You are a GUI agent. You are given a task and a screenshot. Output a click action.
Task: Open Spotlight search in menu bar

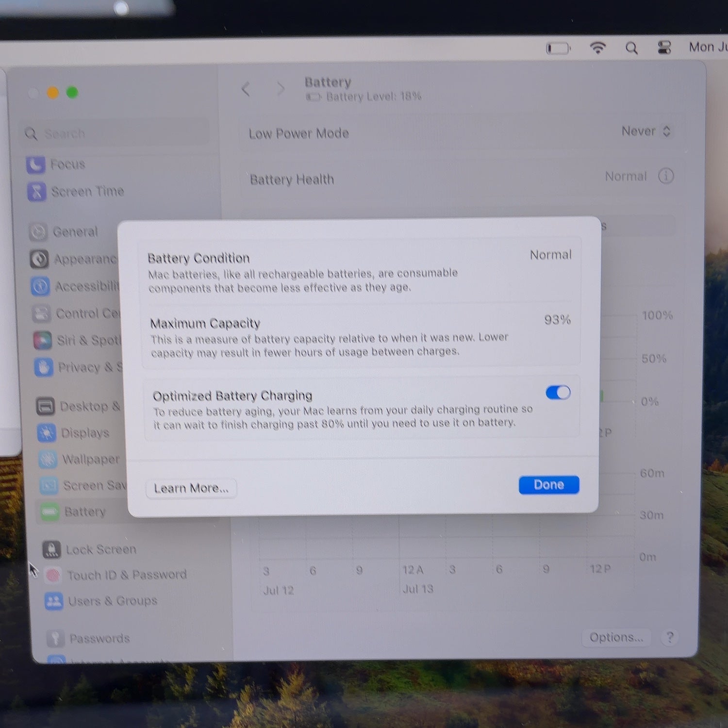(631, 48)
